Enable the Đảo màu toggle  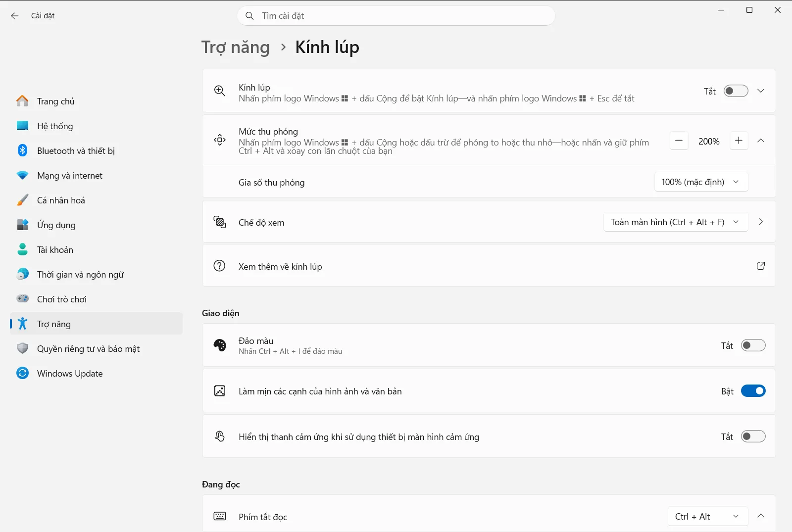753,345
